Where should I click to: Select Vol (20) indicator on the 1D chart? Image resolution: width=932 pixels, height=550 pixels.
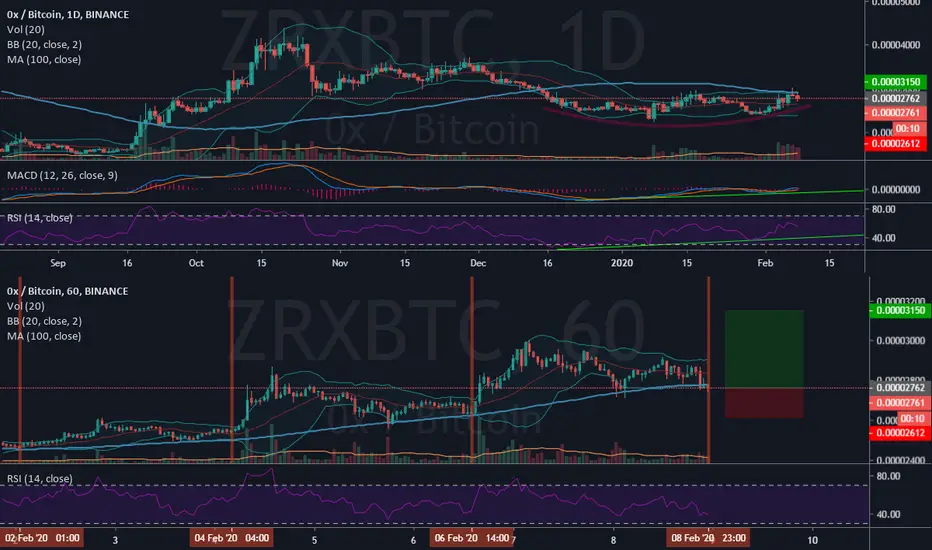pos(26,29)
